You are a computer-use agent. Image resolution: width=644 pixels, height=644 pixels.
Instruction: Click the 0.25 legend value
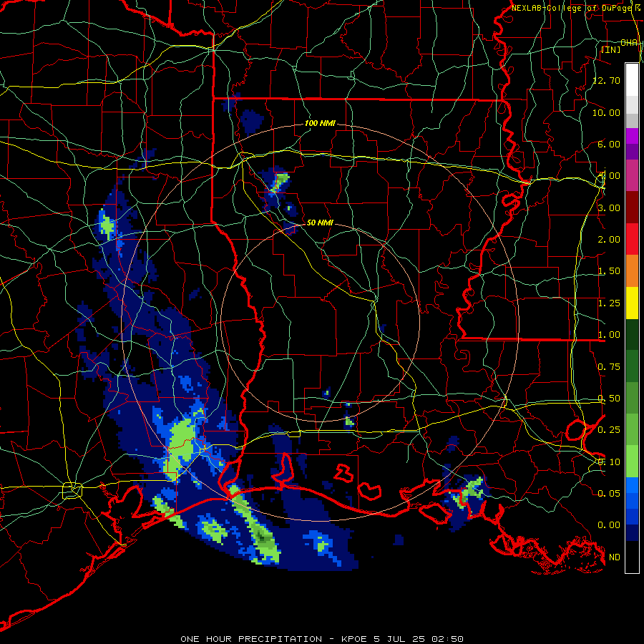pyautogui.click(x=609, y=430)
